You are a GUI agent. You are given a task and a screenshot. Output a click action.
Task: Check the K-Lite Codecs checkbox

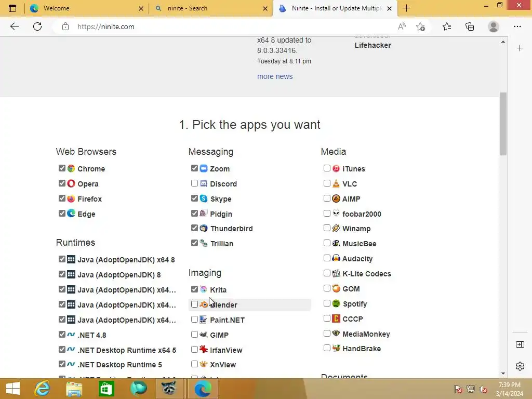pos(327,273)
